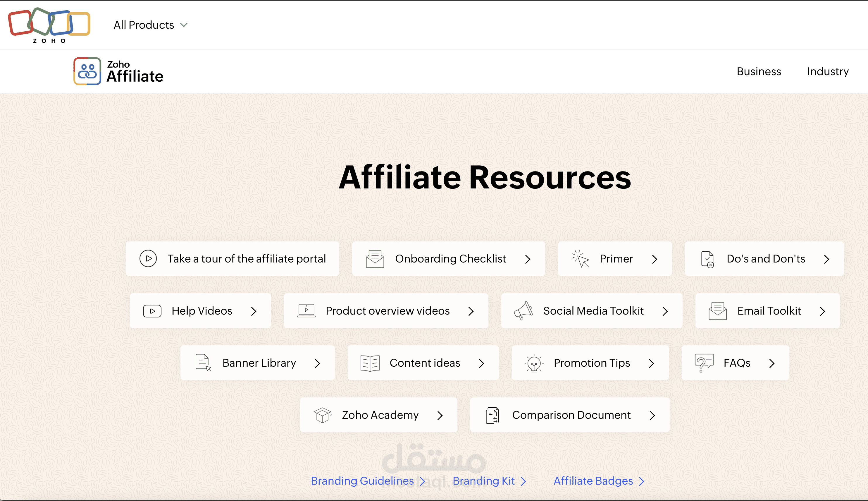Click the Zoho Academy graduation cap icon
Screen dimensions: 868x501
click(323, 415)
